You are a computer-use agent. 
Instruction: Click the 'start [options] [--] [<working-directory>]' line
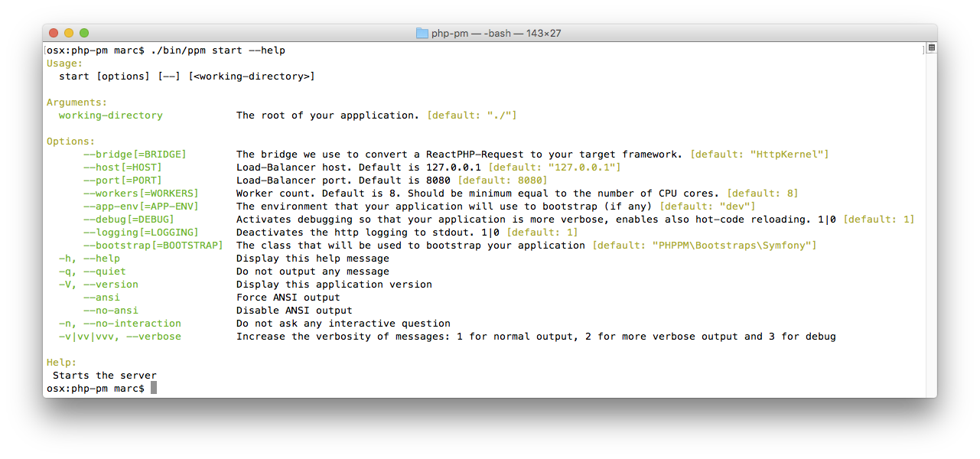(187, 76)
